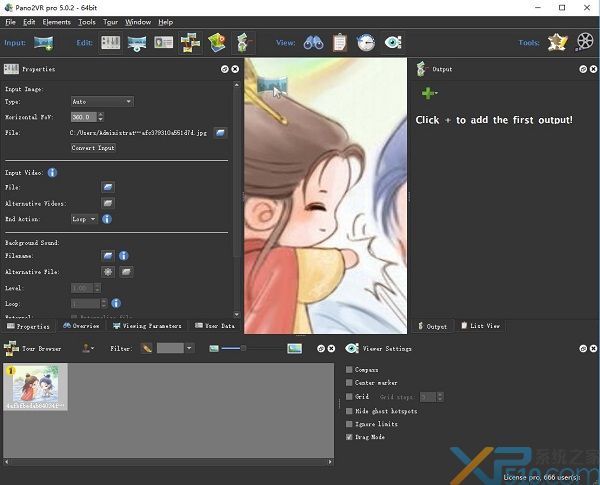Close the Viewer Settings panel
600x485 pixels.
pos(593,348)
